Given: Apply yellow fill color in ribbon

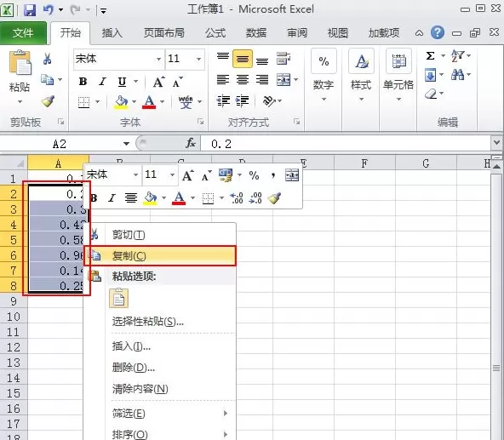Looking at the screenshot, I should 121,102.
